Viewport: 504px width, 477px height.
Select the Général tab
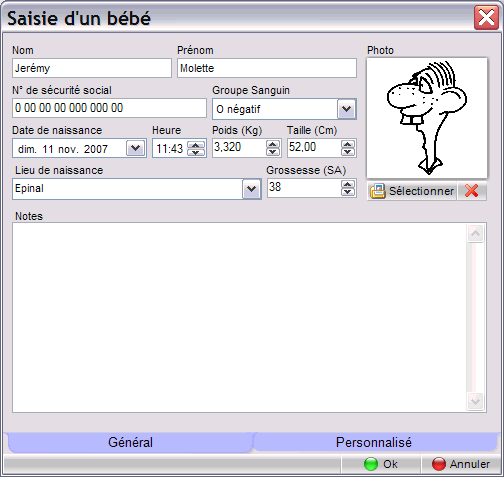130,442
